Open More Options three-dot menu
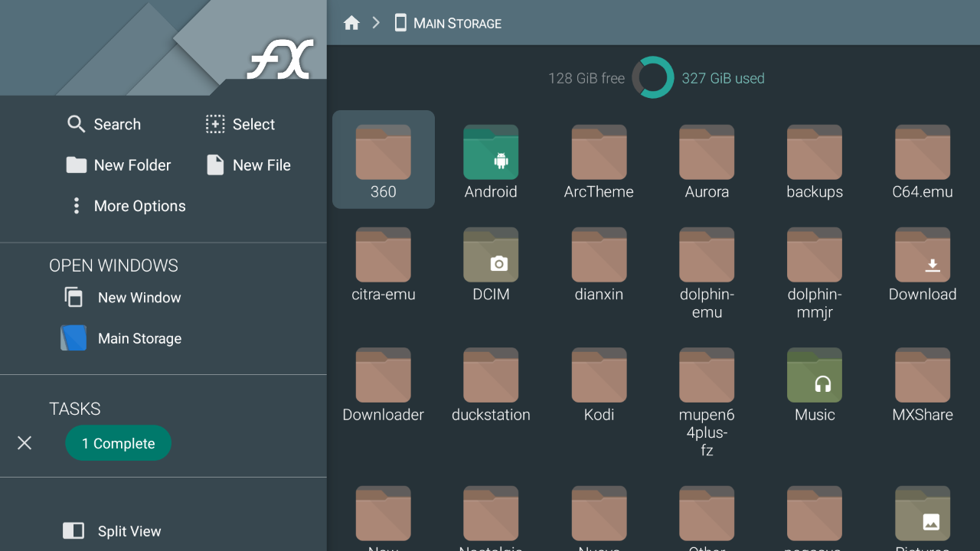The width and height of the screenshot is (980, 551). 76,206
